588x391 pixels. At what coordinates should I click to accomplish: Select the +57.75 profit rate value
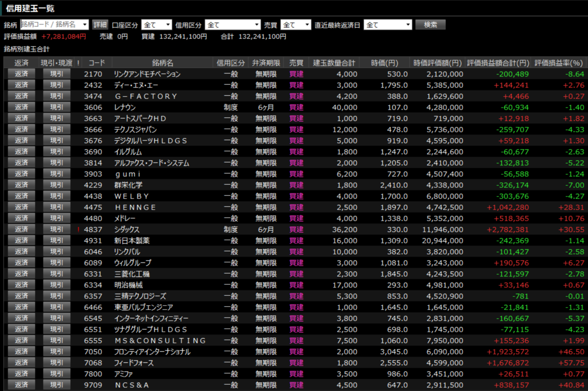[x=571, y=363]
